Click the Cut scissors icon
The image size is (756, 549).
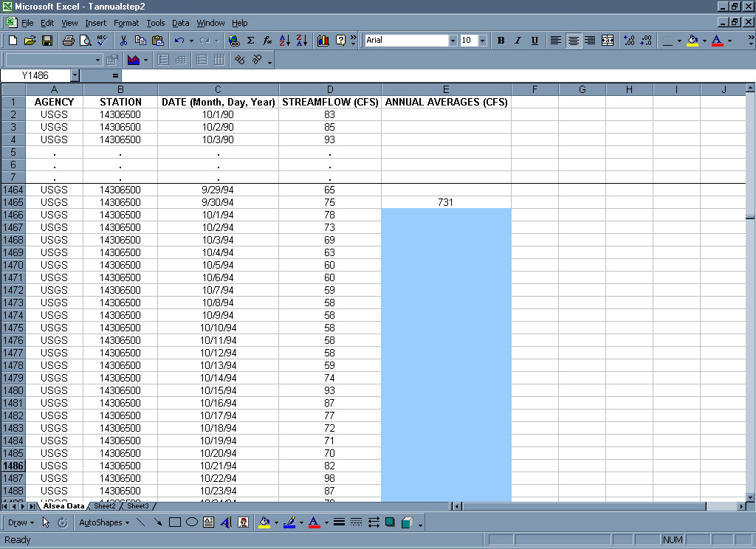pos(123,41)
